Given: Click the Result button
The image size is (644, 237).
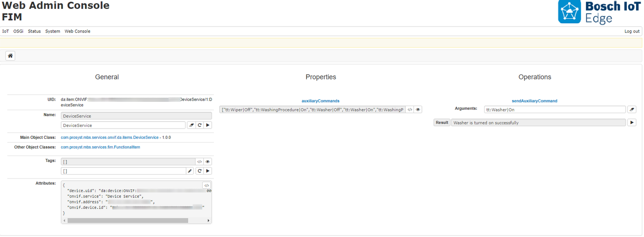Looking at the screenshot, I should (x=442, y=123).
